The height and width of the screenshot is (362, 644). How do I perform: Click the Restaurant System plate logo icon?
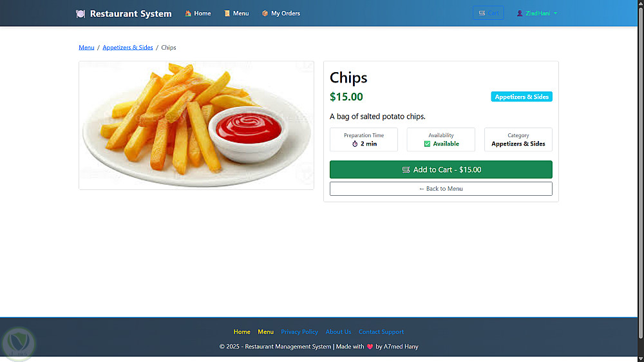tap(80, 14)
